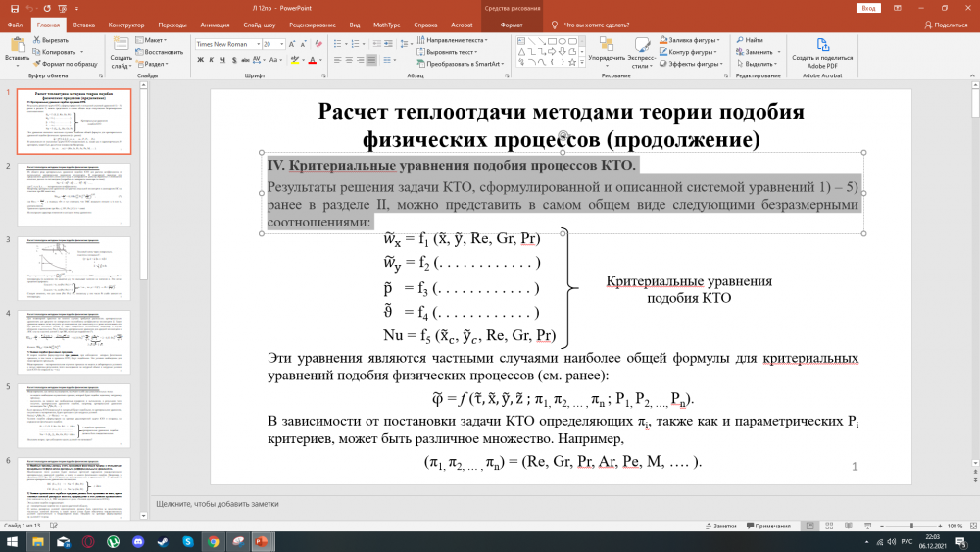This screenshot has width=980, height=552.
Task: Click Упорядочить arrange button
Action: 607,52
